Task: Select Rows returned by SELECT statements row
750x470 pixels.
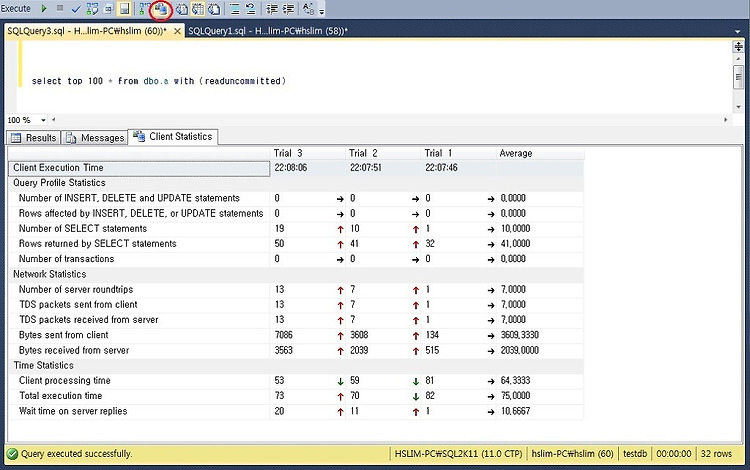Action: click(296, 244)
